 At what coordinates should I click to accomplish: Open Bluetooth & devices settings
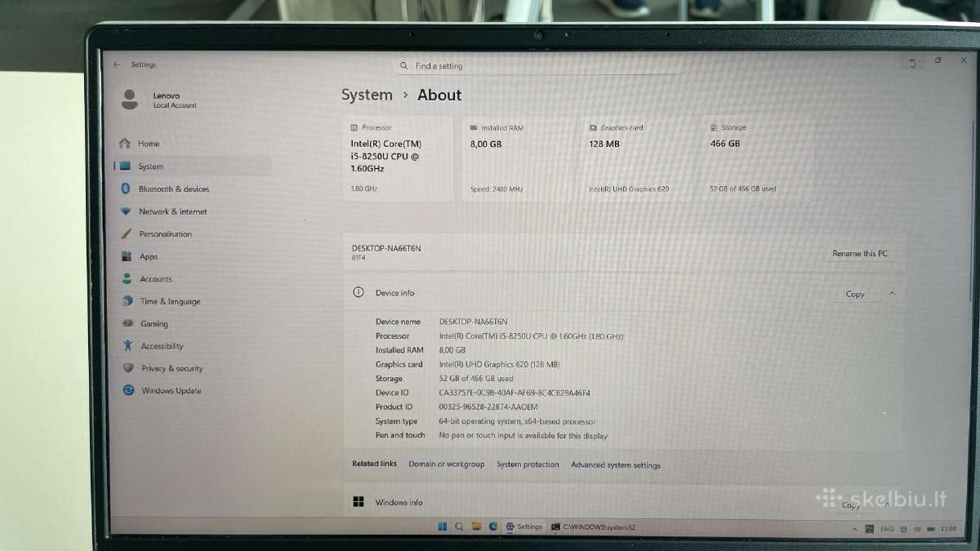173,189
